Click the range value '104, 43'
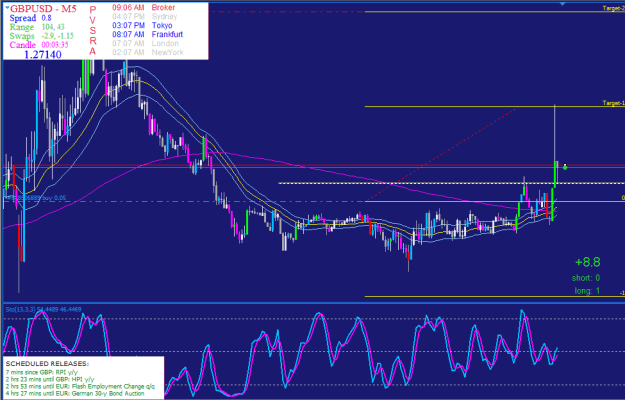Viewport: 625px width, 400px height. [x=53, y=27]
